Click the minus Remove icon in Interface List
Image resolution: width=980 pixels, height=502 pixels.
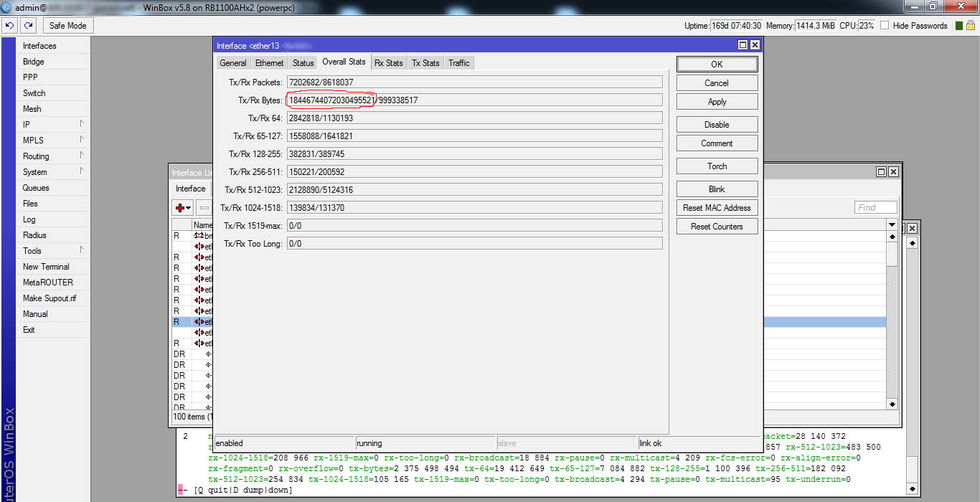(204, 208)
